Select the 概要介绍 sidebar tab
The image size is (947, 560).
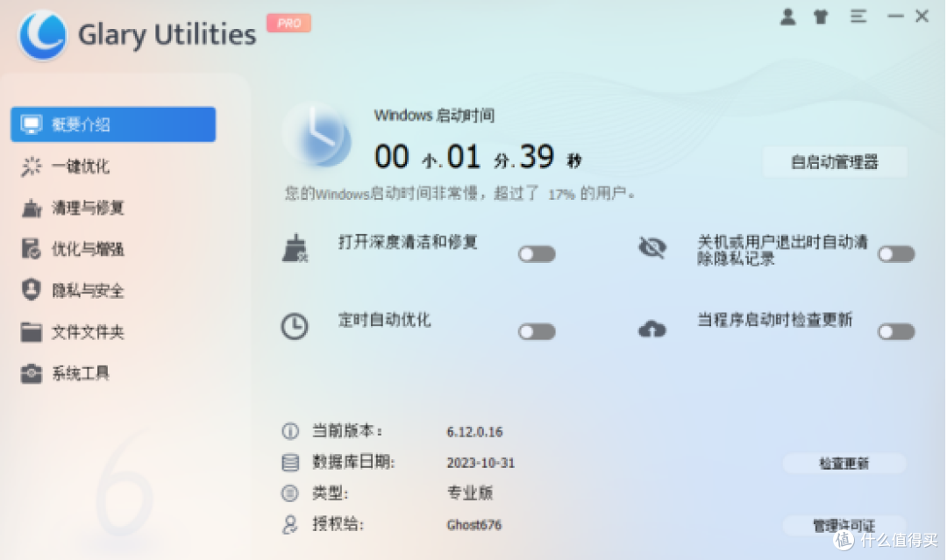coord(113,124)
